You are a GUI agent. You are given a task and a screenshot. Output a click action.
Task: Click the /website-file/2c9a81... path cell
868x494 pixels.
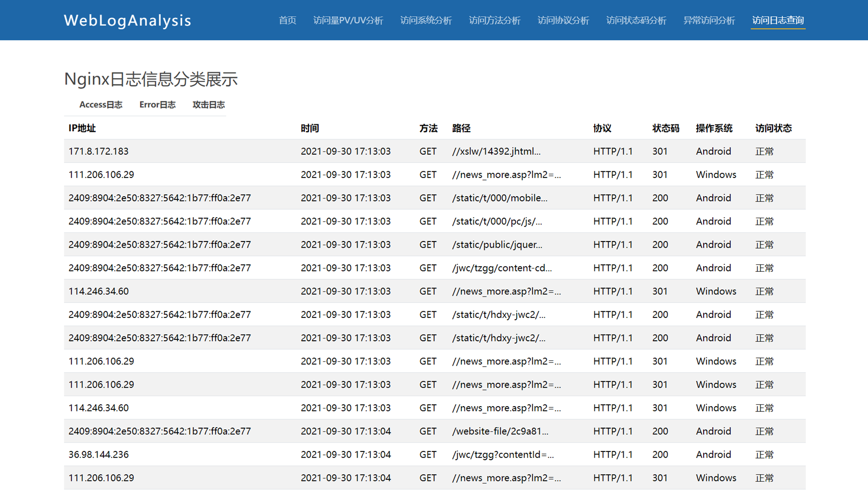point(500,431)
